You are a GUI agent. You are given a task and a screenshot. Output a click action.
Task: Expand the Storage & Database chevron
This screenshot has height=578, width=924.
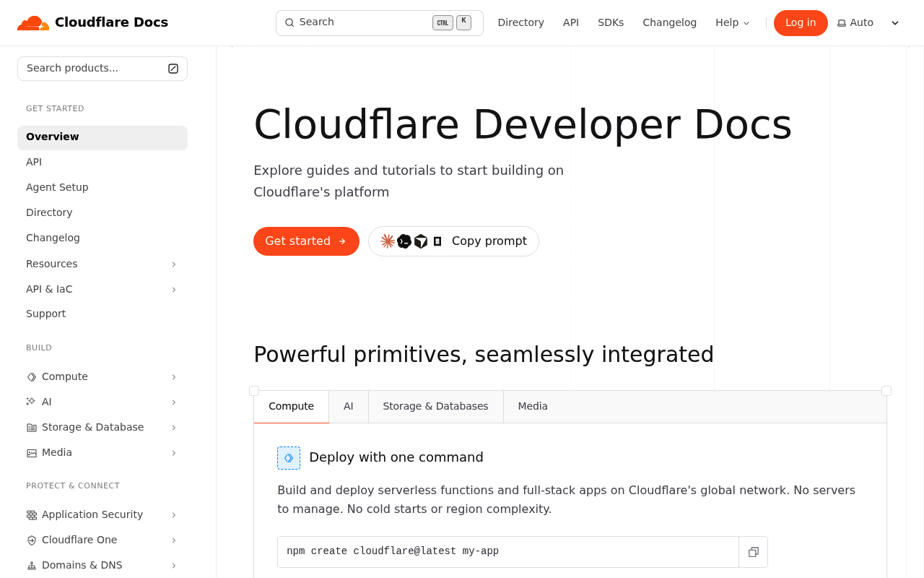click(174, 428)
